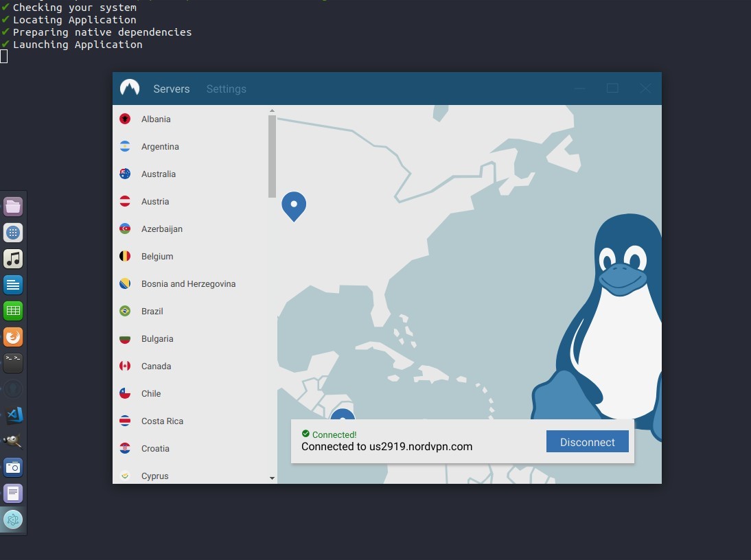
Task: Click the Argentina flag icon
Action: [x=125, y=146]
